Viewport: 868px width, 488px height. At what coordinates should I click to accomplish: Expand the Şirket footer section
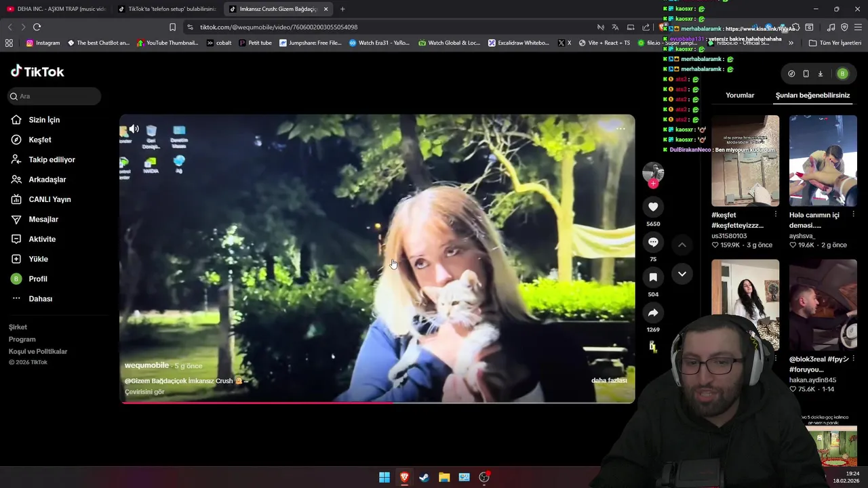[18, 327]
